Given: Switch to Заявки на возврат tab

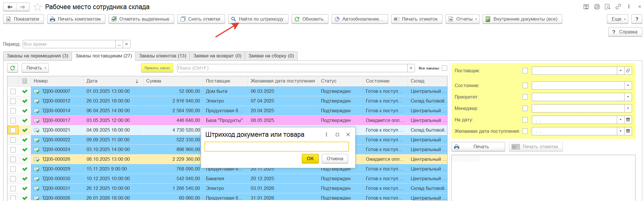Looking at the screenshot, I should [x=217, y=56].
